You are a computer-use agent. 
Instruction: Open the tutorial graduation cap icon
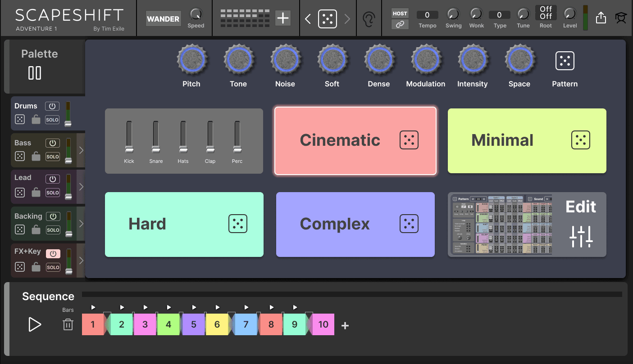[x=621, y=18]
